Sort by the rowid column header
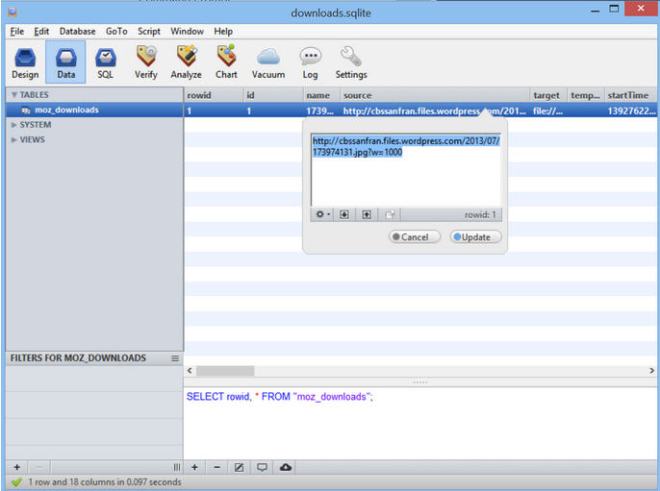Image resolution: width=660 pixels, height=491 pixels. 213,95
